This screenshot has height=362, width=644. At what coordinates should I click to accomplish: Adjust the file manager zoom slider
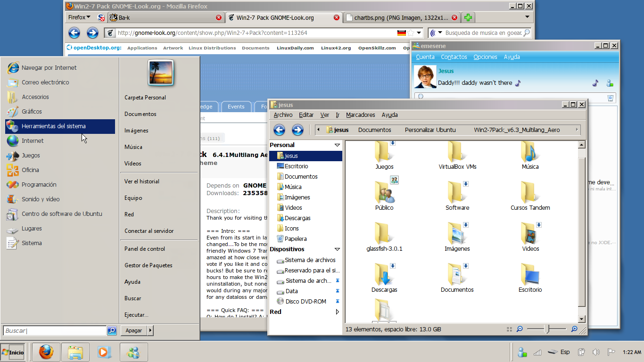coord(546,329)
